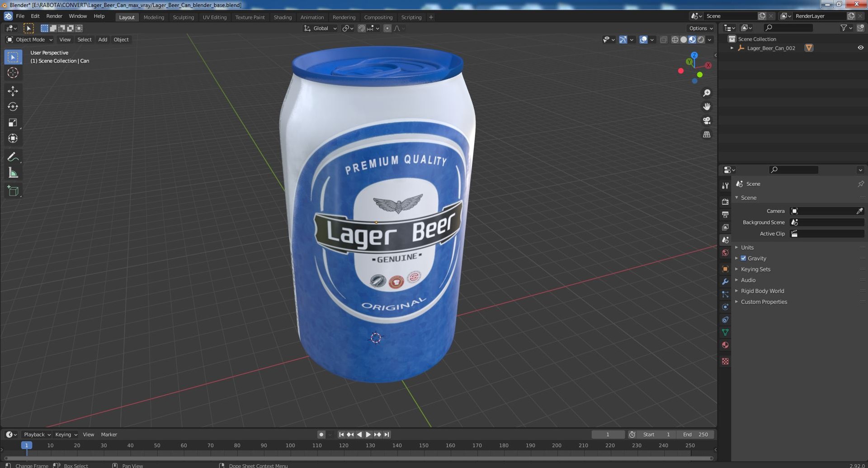Screen dimensions: 868x468
Task: Add a new workspace with the plus button
Action: (431, 17)
